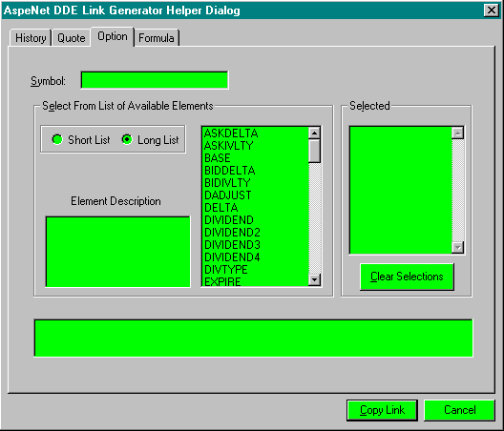Open the Quote tab
Viewport: 504px width, 431px height.
[x=71, y=38]
